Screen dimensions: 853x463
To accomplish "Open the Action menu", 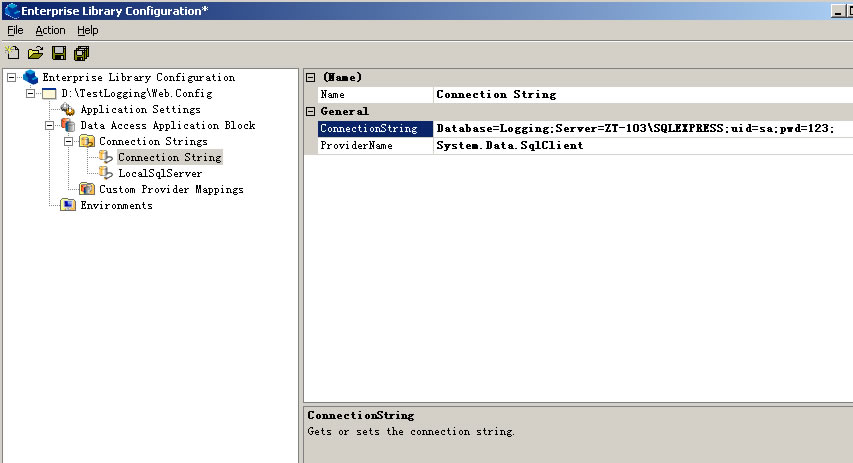I will point(50,30).
